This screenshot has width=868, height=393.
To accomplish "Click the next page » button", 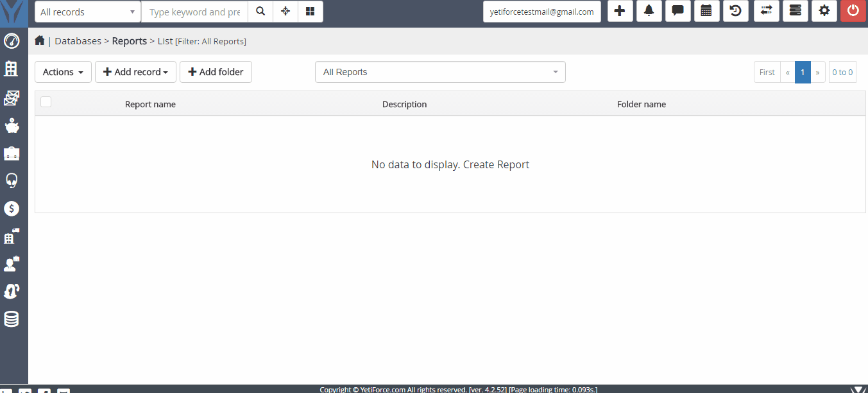I will pyautogui.click(x=818, y=73).
